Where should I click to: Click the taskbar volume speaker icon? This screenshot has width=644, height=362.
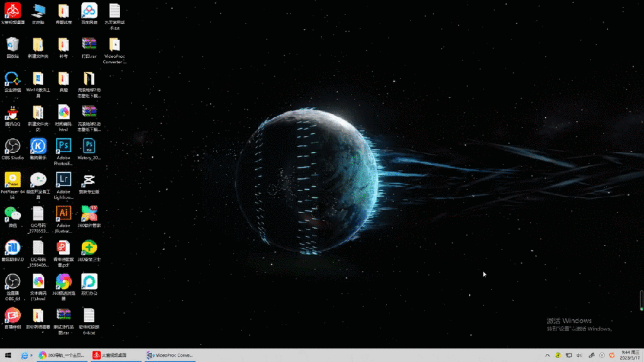579,356
